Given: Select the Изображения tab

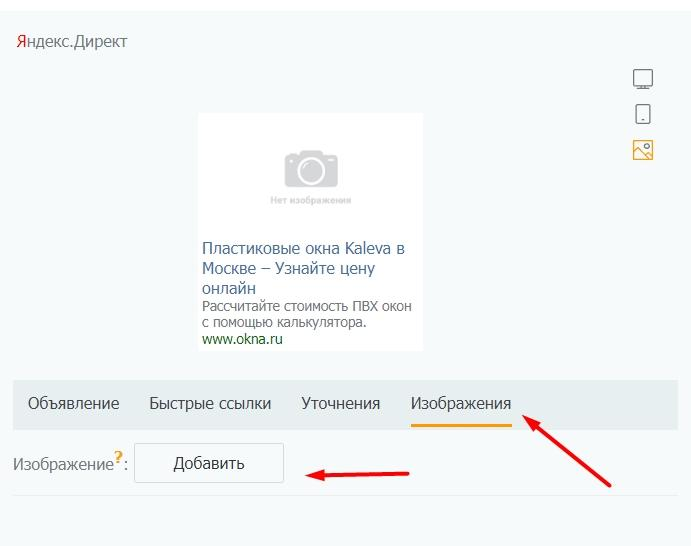Looking at the screenshot, I should coord(461,405).
